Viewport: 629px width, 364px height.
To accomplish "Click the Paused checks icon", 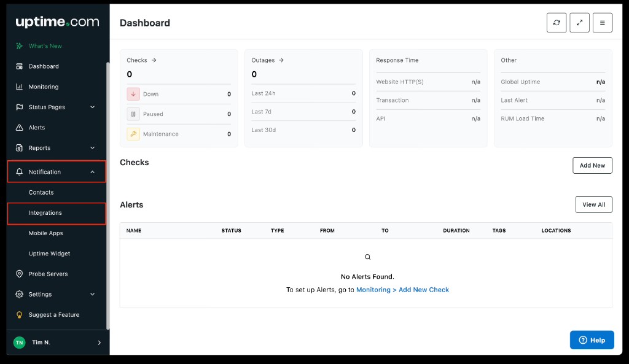I will point(133,114).
